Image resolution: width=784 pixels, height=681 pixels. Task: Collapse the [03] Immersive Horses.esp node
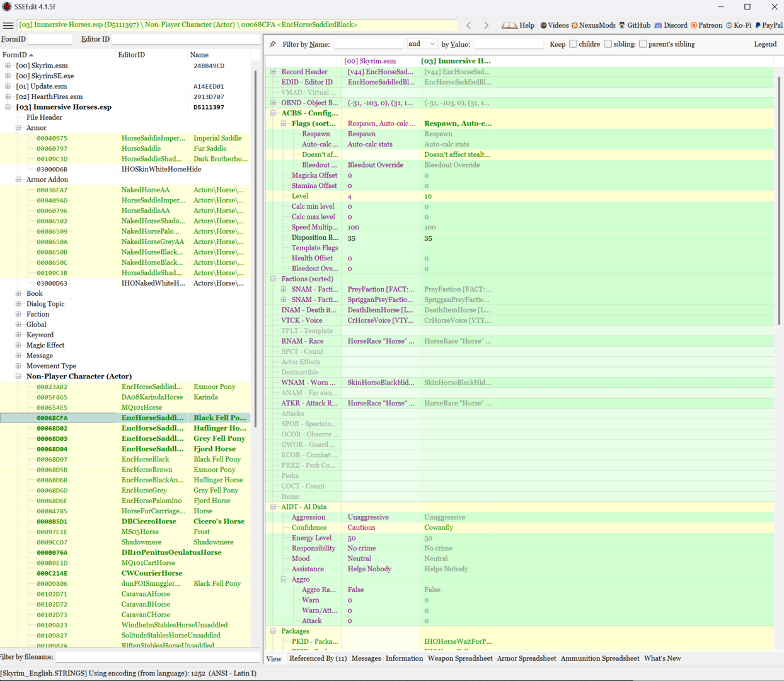coord(8,107)
